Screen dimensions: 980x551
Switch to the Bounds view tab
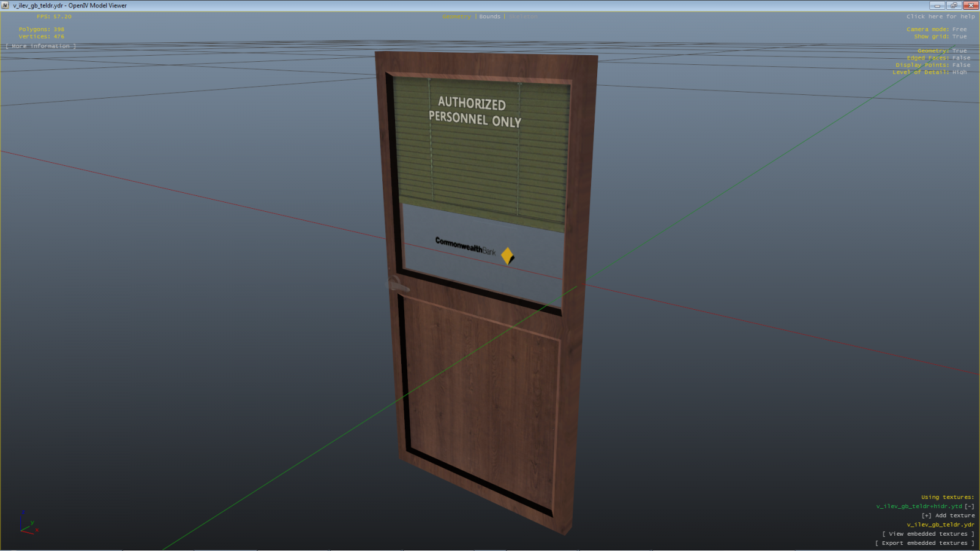click(x=489, y=17)
